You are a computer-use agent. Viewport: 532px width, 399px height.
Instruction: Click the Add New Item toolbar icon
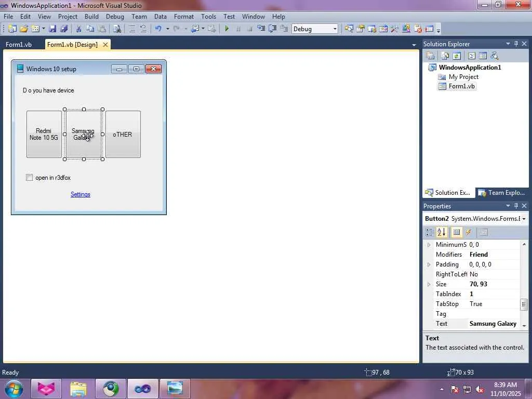(35, 29)
